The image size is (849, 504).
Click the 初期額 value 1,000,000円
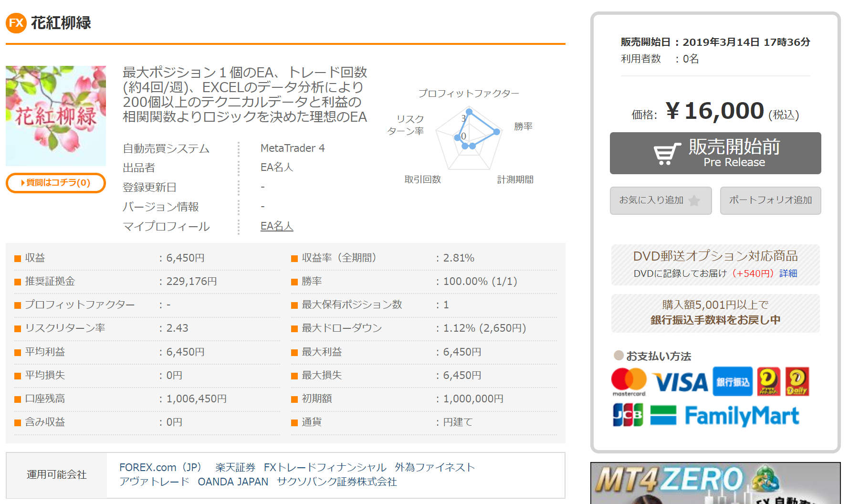(x=473, y=399)
